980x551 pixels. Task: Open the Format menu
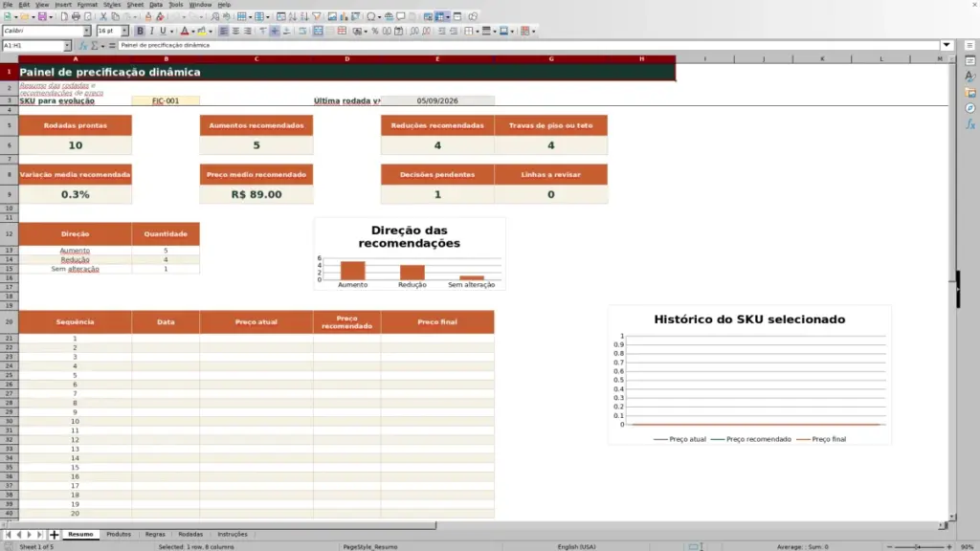point(87,5)
